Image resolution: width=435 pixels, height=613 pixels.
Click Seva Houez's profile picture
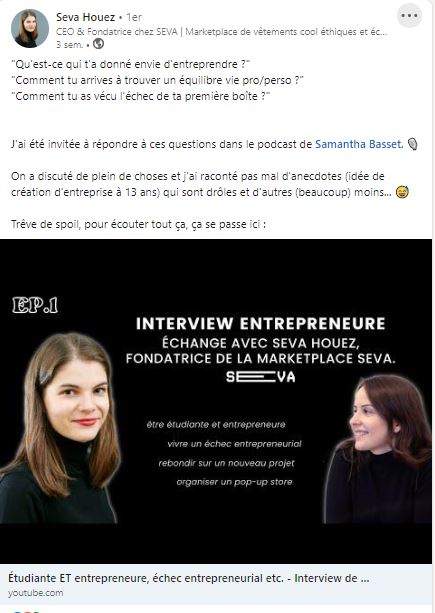(x=30, y=29)
